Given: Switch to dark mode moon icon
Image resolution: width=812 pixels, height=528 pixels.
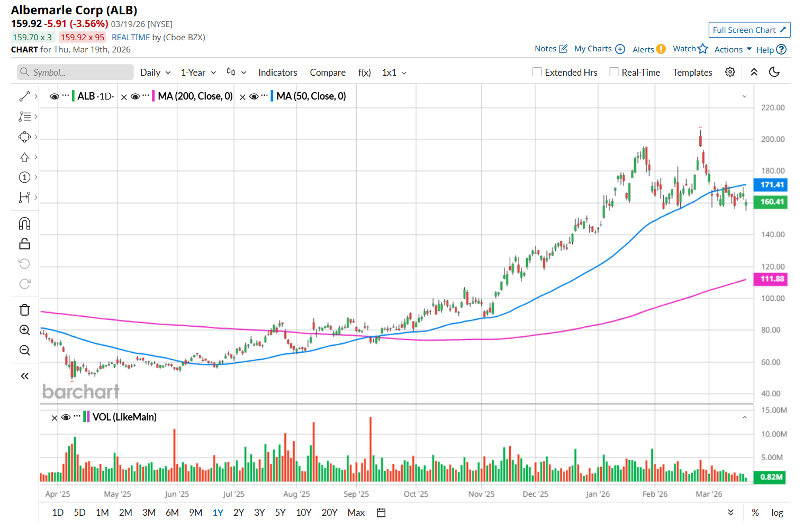Looking at the screenshot, I should [774, 72].
